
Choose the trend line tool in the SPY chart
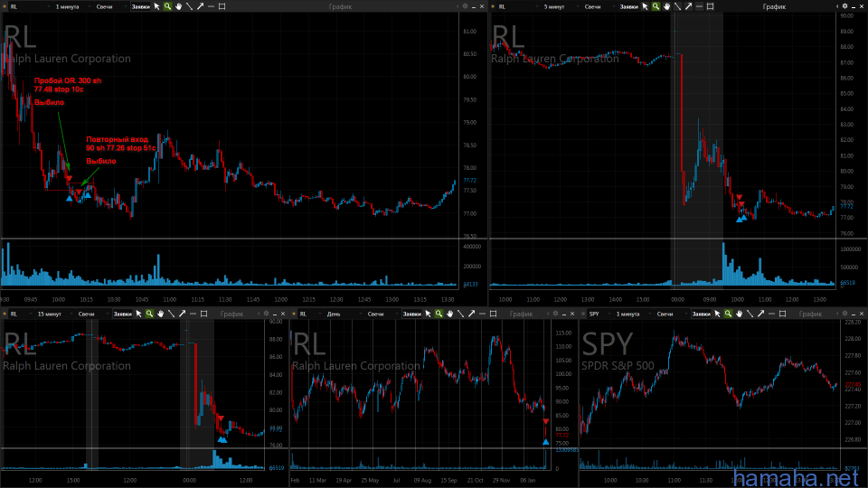point(750,314)
